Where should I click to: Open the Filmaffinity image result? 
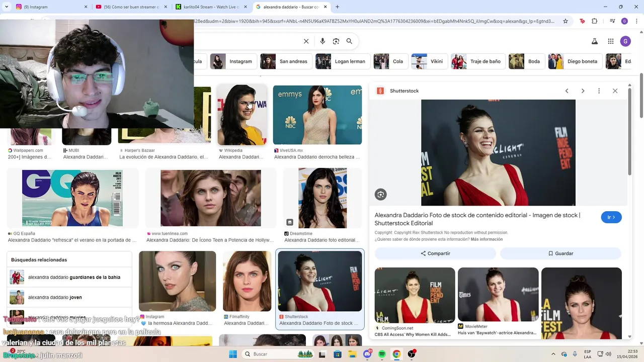pyautogui.click(x=247, y=281)
